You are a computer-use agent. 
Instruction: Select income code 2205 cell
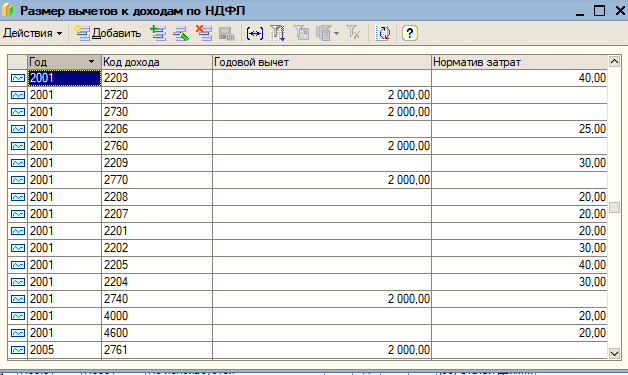(157, 265)
